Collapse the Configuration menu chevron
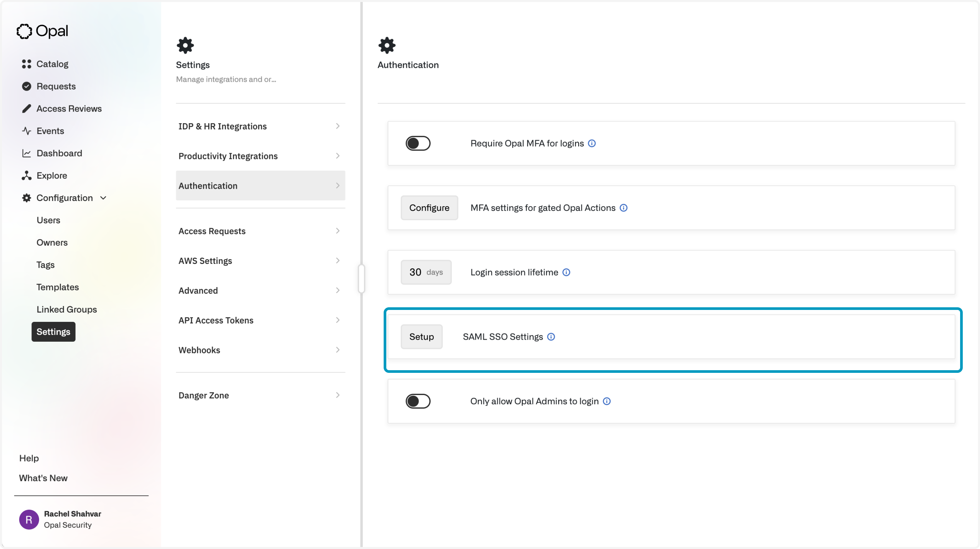The image size is (980, 549). click(x=103, y=198)
